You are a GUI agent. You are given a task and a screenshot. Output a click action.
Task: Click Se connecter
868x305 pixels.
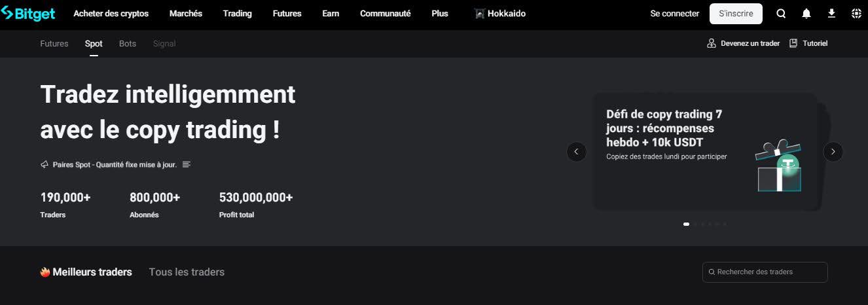click(675, 14)
